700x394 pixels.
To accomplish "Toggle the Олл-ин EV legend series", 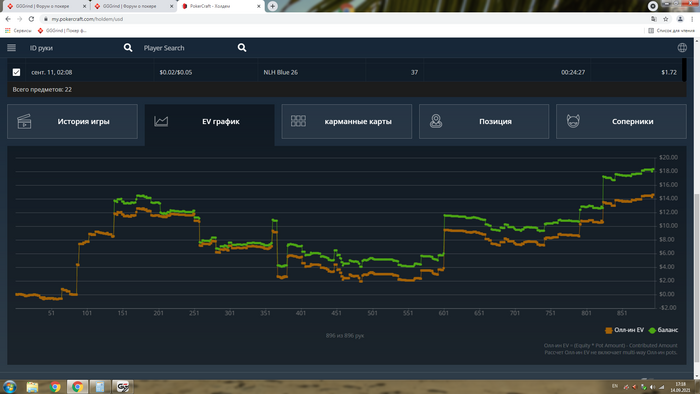I will point(624,330).
